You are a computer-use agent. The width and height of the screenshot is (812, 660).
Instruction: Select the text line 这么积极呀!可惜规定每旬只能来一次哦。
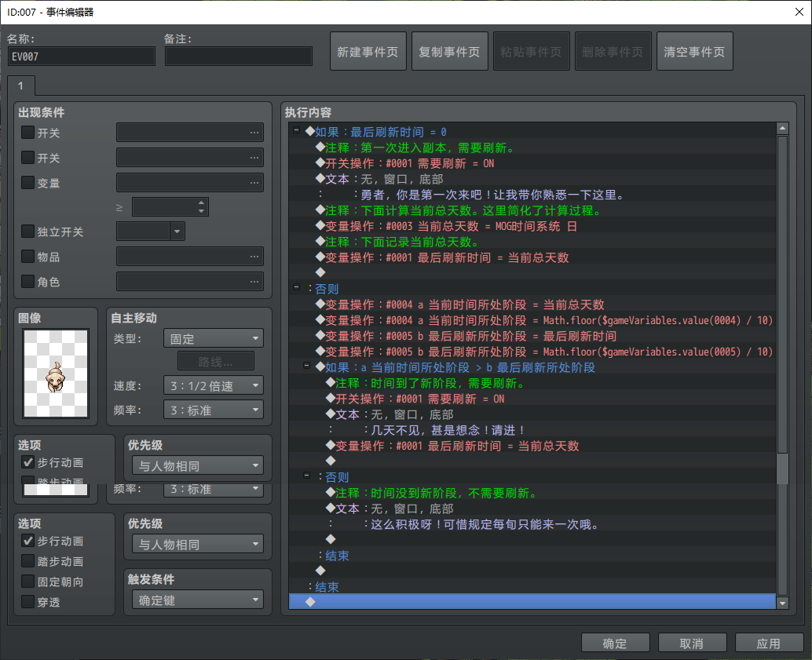tap(532, 524)
